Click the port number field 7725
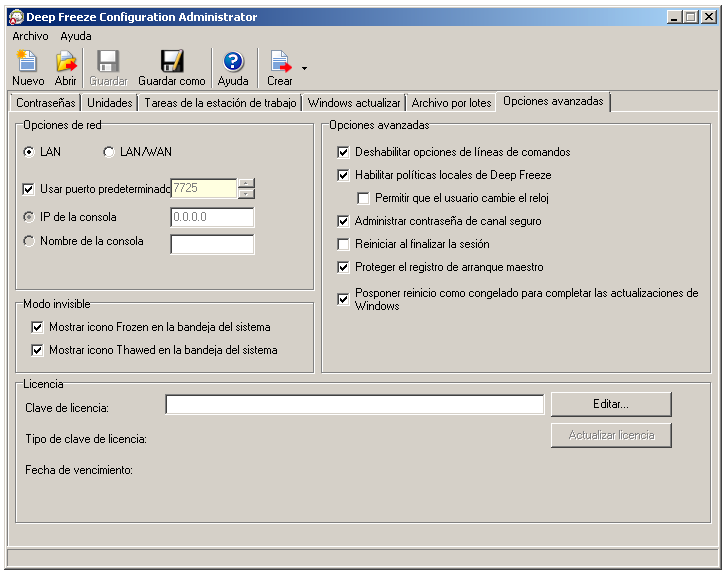Screen dimensions: 728x580 click(x=204, y=188)
